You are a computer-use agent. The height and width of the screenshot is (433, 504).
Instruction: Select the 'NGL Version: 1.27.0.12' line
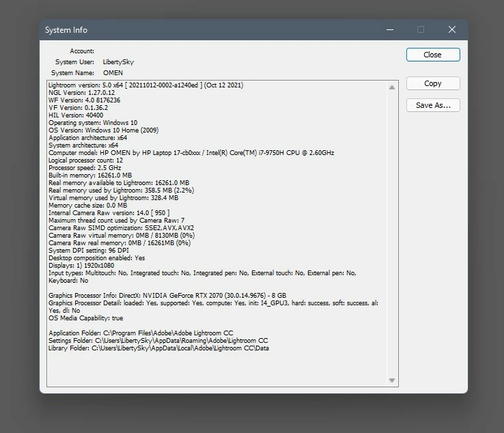pos(82,93)
